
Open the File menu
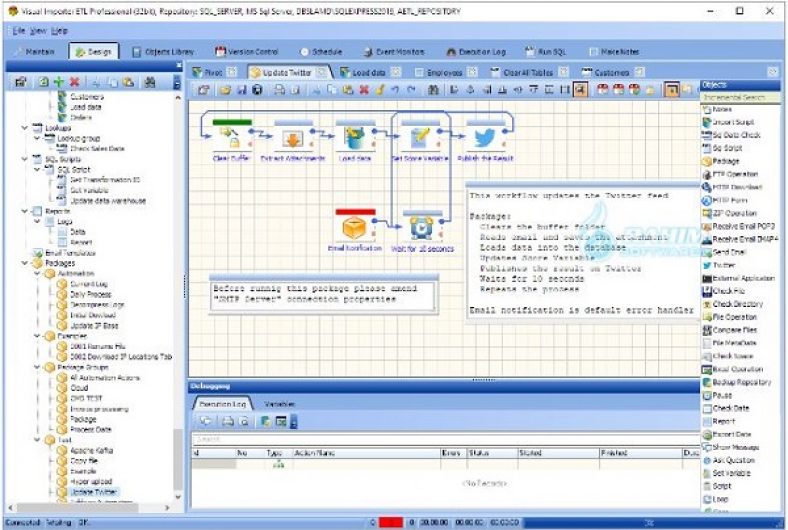(19, 31)
